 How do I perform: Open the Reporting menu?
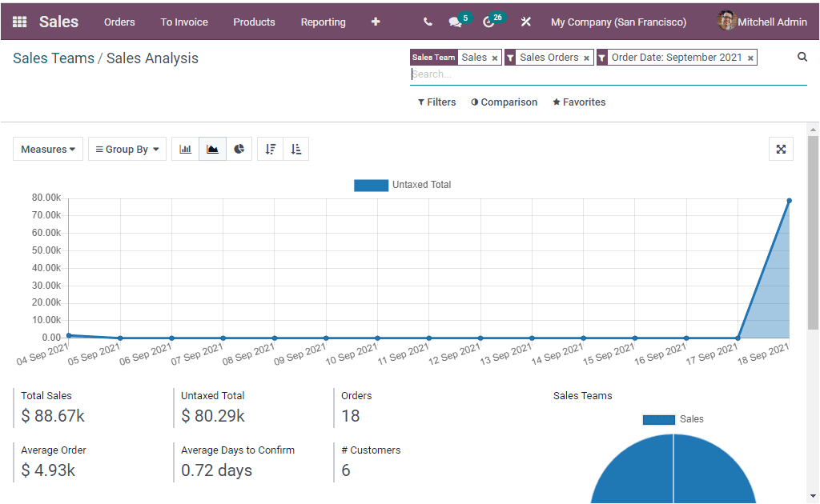tap(323, 22)
